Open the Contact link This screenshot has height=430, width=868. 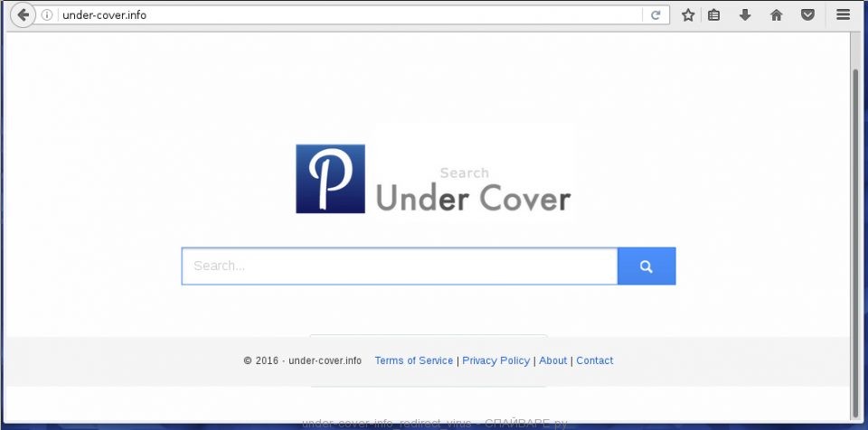[594, 360]
